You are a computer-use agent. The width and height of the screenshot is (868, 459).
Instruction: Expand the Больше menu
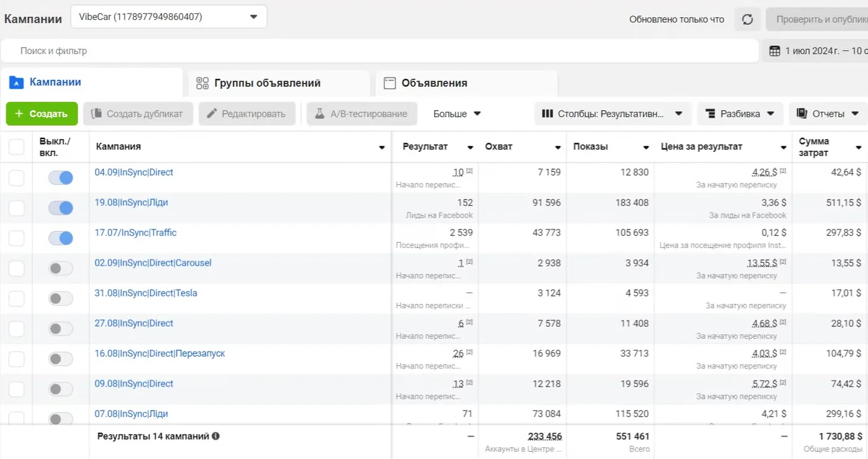tap(457, 114)
